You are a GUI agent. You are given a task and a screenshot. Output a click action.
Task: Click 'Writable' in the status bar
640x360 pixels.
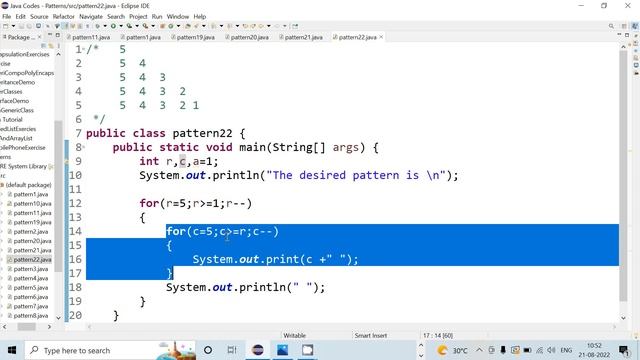(x=294, y=336)
